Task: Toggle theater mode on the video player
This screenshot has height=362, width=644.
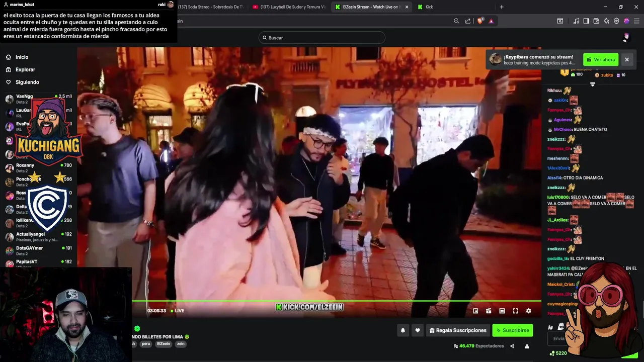Action: [x=502, y=311]
